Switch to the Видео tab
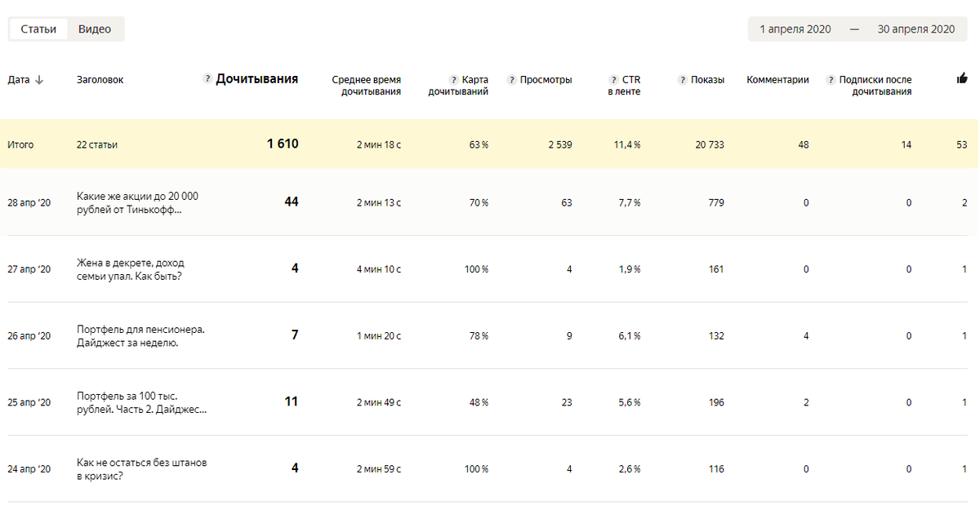 click(x=96, y=28)
